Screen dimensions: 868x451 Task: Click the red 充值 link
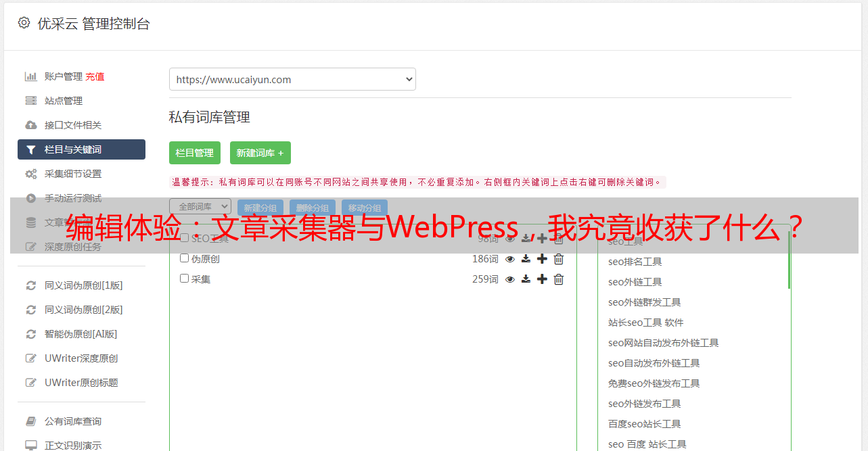95,76
